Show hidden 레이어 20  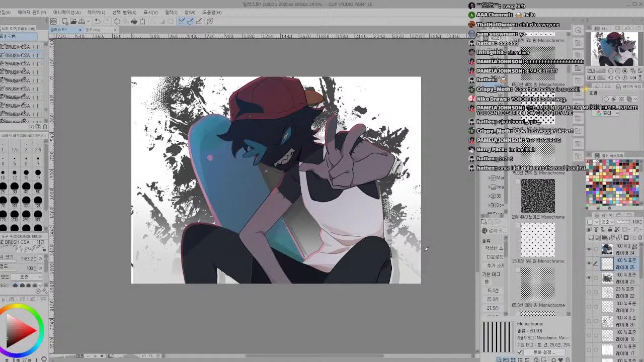(589, 320)
